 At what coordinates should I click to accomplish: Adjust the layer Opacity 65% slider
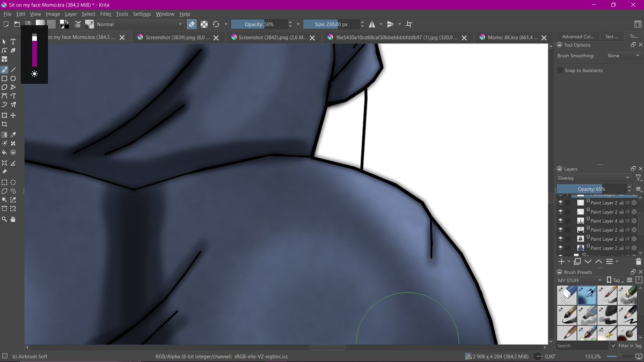click(592, 189)
